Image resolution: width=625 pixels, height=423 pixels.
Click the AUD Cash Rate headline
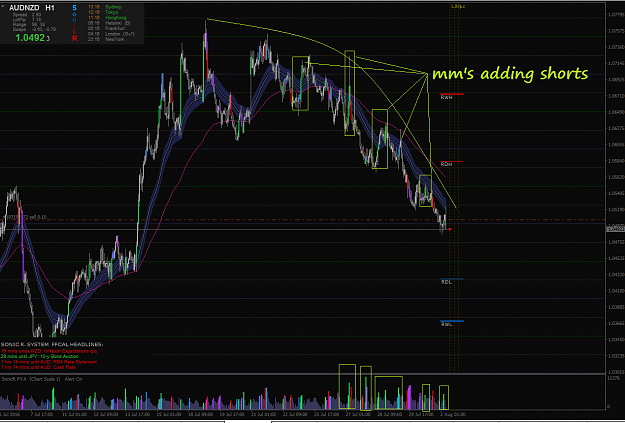pos(38,367)
